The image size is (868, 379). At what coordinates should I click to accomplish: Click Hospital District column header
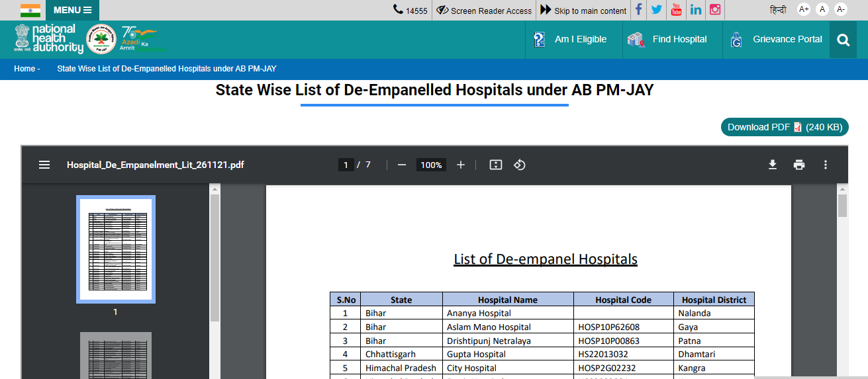[714, 300]
